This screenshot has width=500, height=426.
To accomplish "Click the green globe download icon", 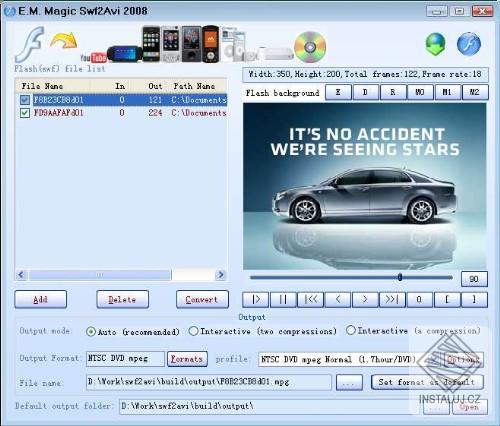I will pyautogui.click(x=436, y=44).
